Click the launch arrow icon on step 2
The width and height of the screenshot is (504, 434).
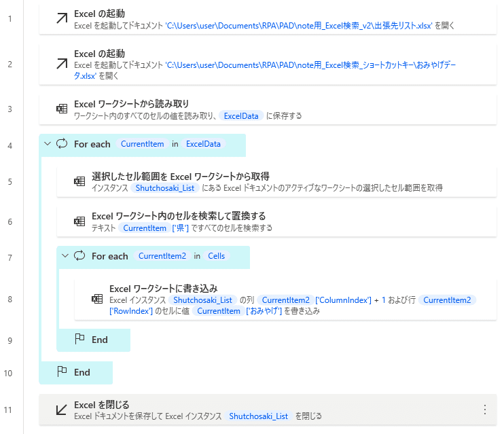click(62, 64)
